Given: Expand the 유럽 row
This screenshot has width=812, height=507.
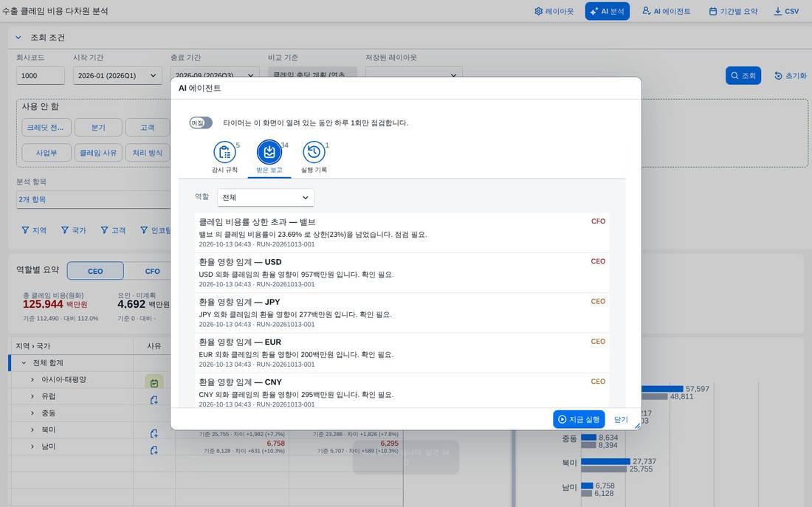Looking at the screenshot, I should tap(32, 396).
